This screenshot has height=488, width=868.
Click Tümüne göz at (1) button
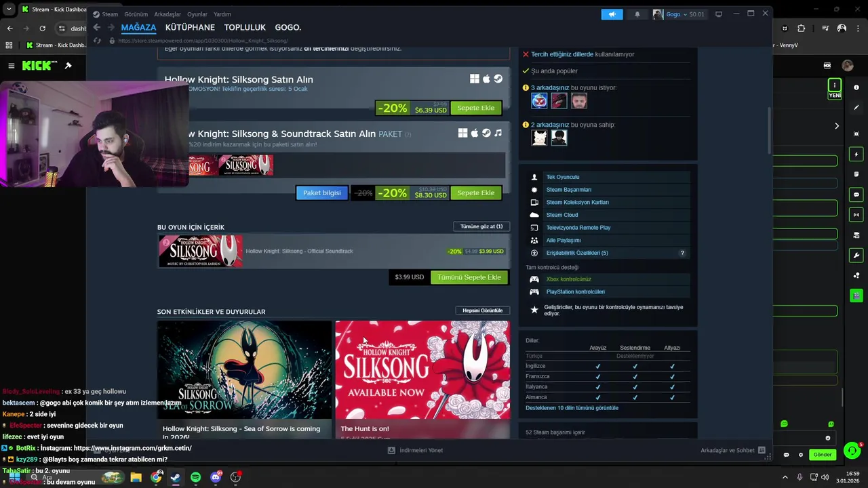point(481,226)
